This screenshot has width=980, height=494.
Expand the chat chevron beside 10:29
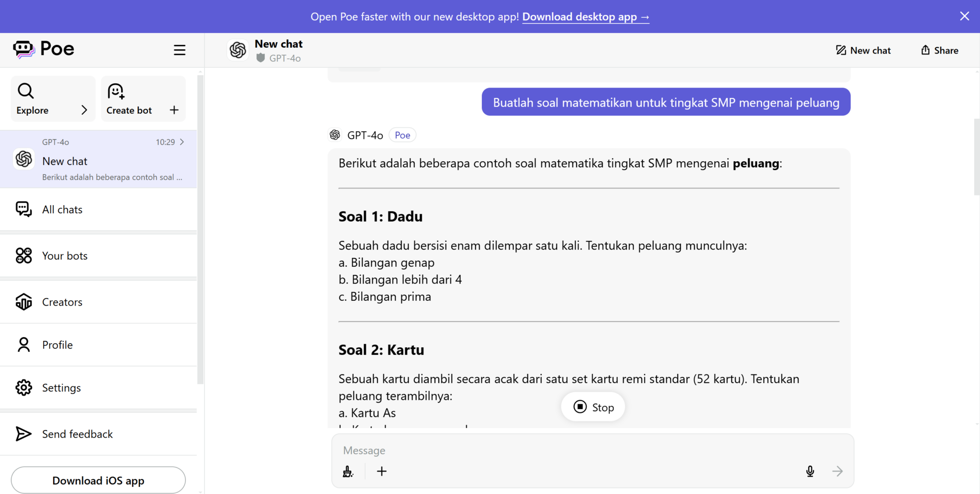pyautogui.click(x=182, y=142)
